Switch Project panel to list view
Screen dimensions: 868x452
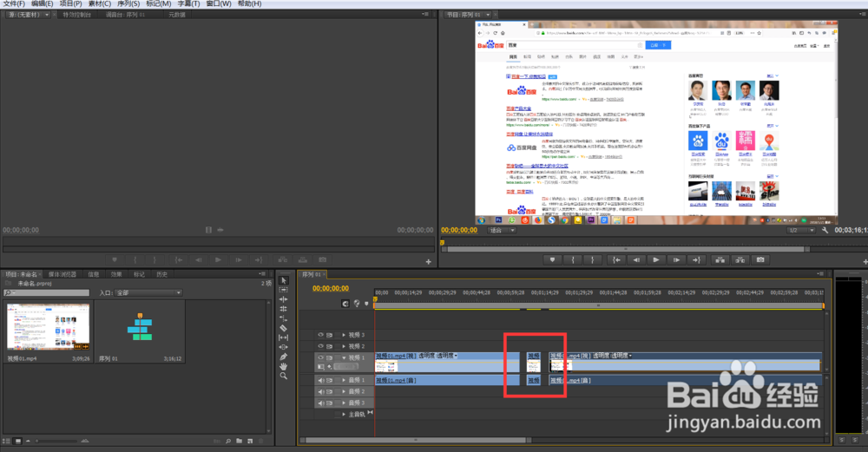pos(7,441)
